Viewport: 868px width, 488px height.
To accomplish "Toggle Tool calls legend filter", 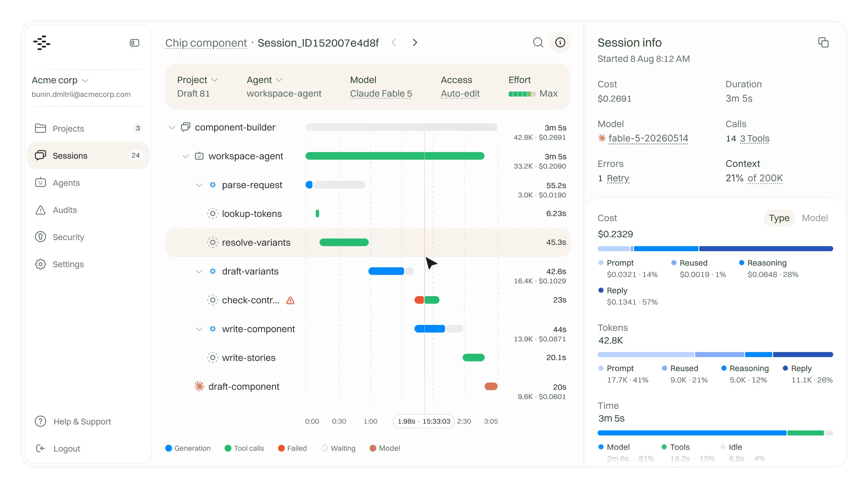I will 244,448.
